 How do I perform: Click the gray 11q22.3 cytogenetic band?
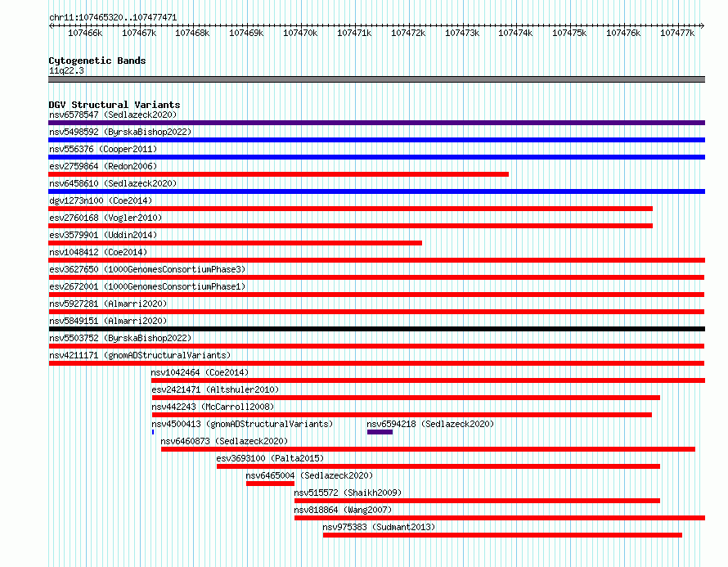pyautogui.click(x=376, y=79)
